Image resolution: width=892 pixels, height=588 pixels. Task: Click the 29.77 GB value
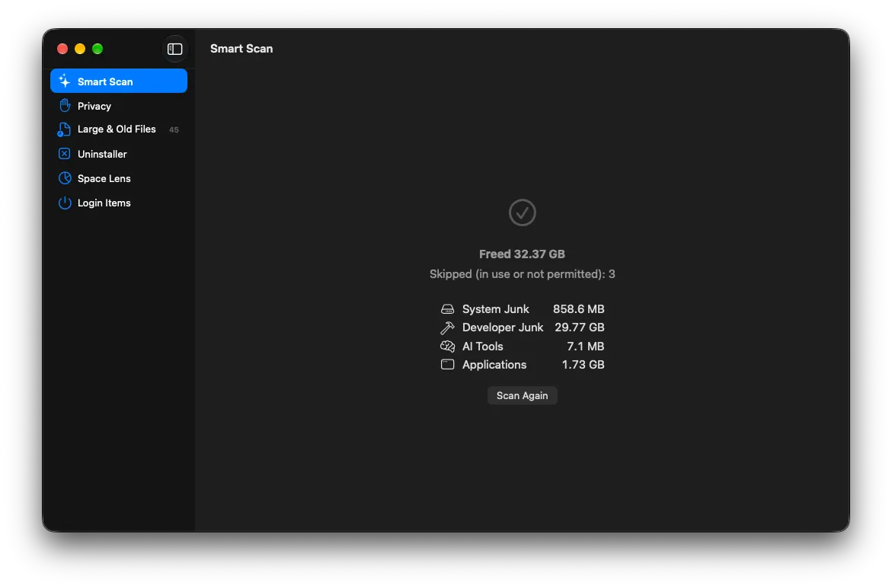(x=580, y=328)
